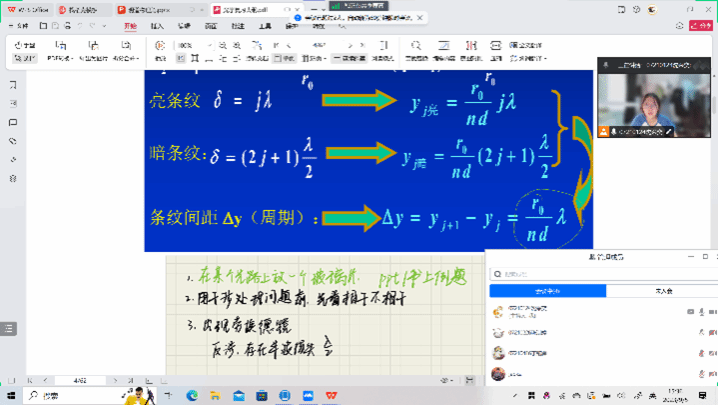Open Microsoft Edge from the taskbar
This screenshot has width=718, height=405.
[x=192, y=396]
